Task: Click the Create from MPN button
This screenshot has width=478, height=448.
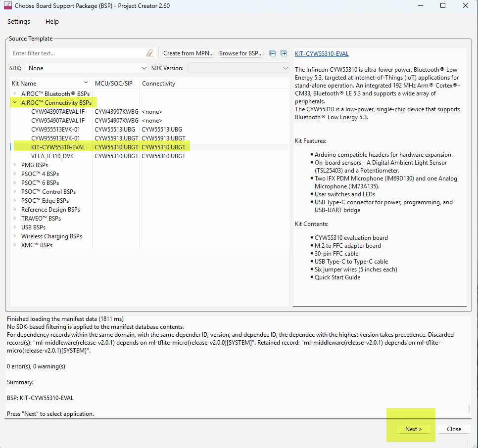Action: (x=189, y=53)
